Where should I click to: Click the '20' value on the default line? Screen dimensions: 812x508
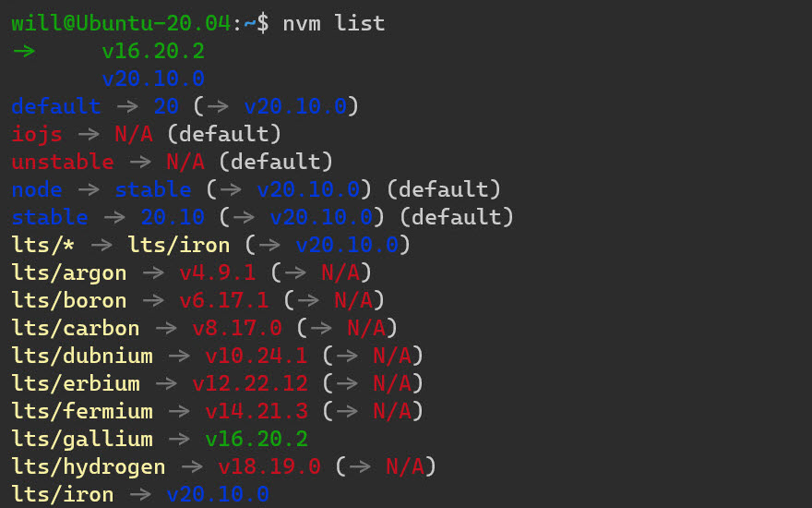point(166,106)
